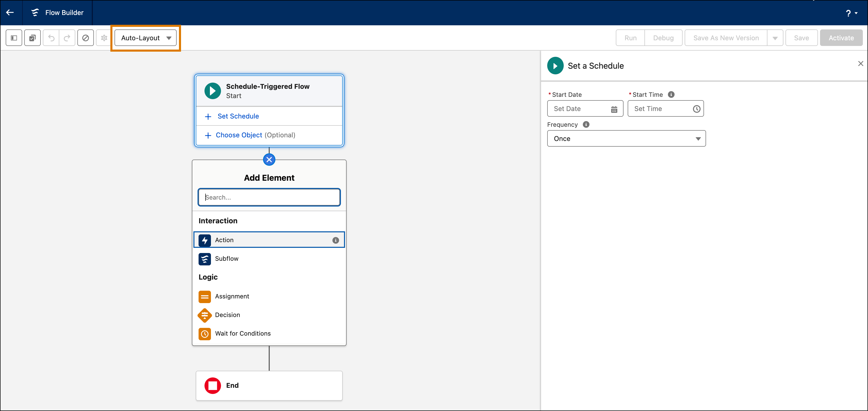The height and width of the screenshot is (411, 868).
Task: Click the Set a Schedule panel icon
Action: pos(555,66)
